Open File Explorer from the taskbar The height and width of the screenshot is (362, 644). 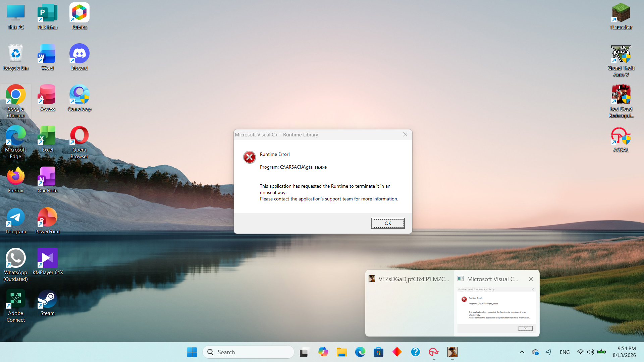click(341, 352)
